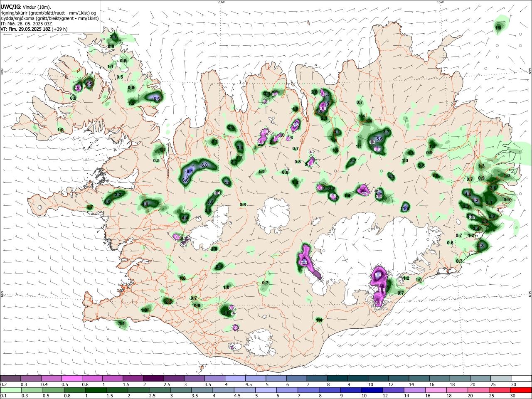Click the dark mauve 0.2 snow legend swatch

pos(10,378)
